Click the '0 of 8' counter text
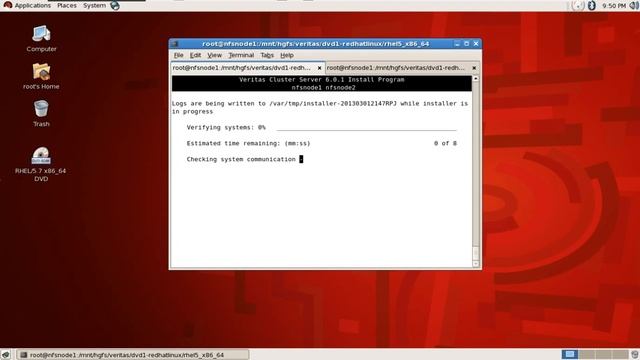This screenshot has height=360, width=640. (445, 143)
